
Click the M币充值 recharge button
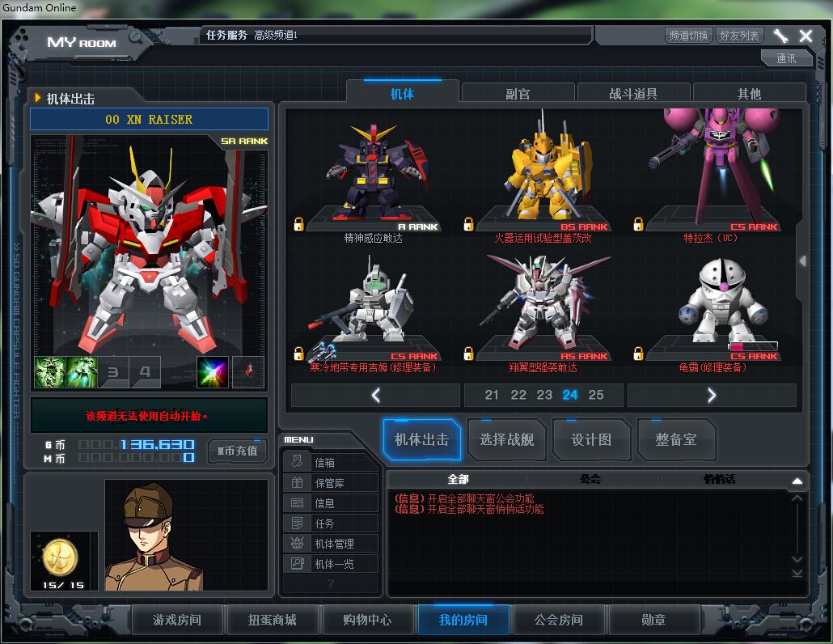tap(238, 451)
